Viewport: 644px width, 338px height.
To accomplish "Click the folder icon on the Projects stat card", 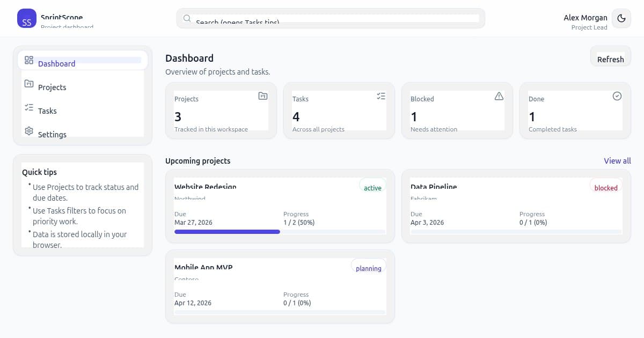I will tap(263, 96).
